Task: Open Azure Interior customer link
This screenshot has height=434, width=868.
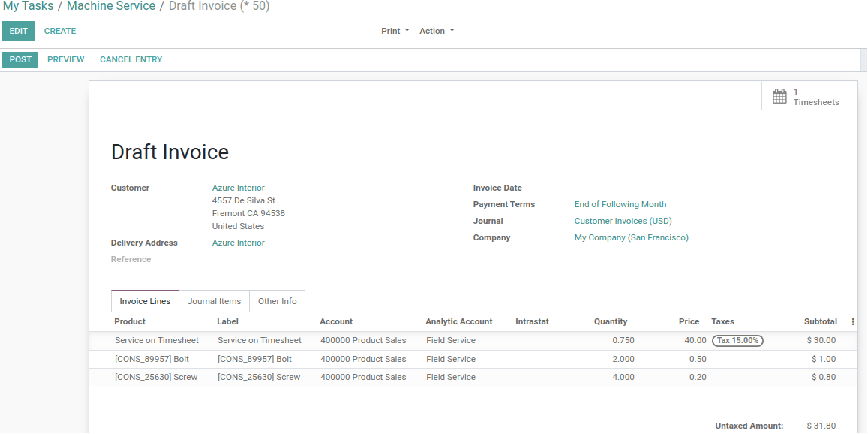Action: (239, 188)
